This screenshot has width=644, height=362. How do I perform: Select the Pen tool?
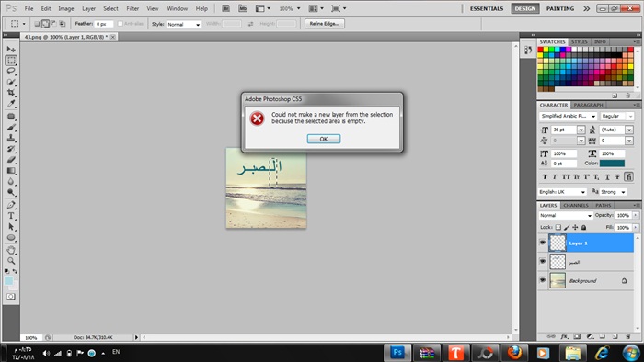click(x=11, y=205)
